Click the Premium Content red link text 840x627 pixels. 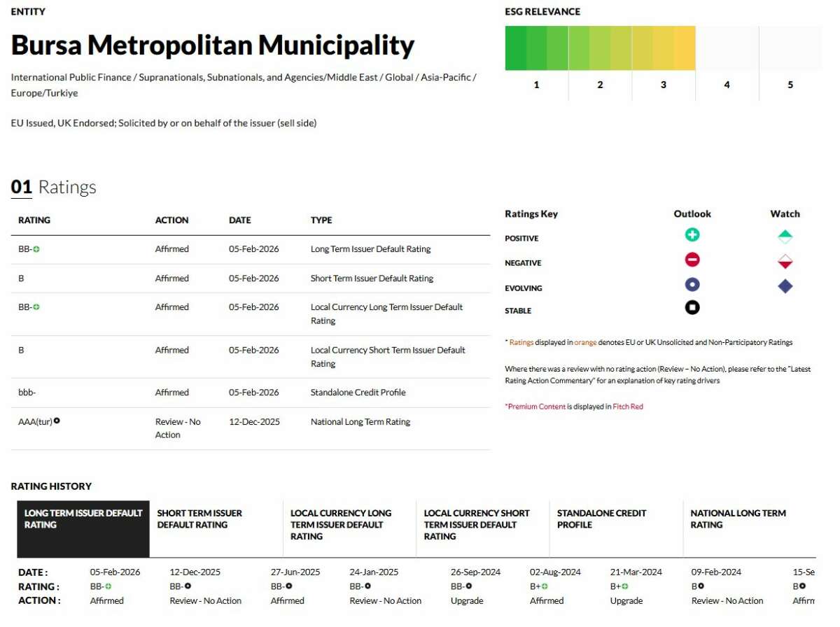536,407
